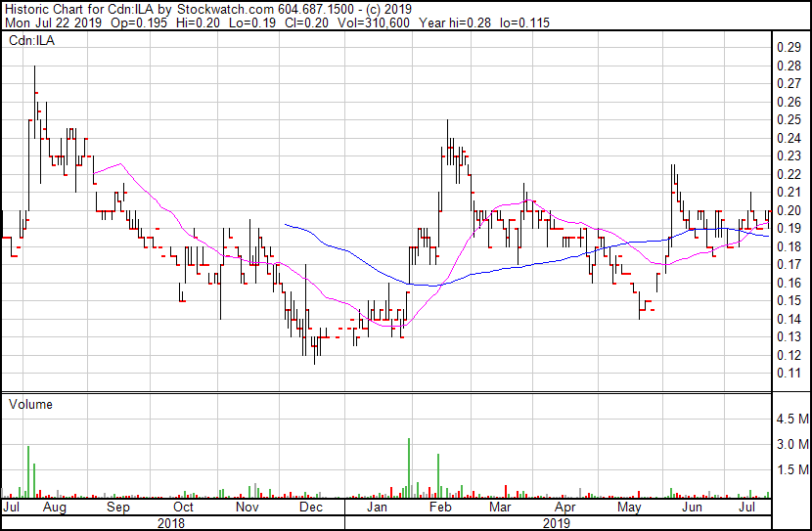
Task: Click the 0.29 price axis label
Action: coord(789,47)
